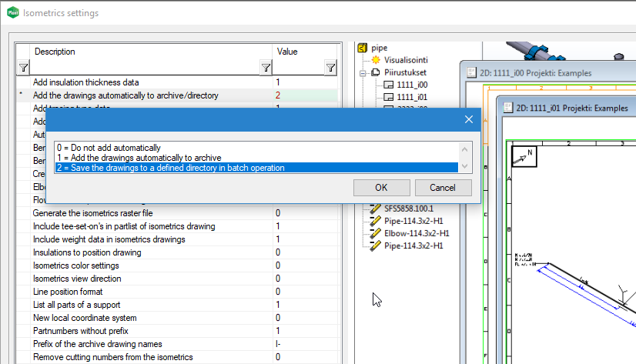Click the Elbow-114.3x2-H1 part icon

(x=376, y=233)
